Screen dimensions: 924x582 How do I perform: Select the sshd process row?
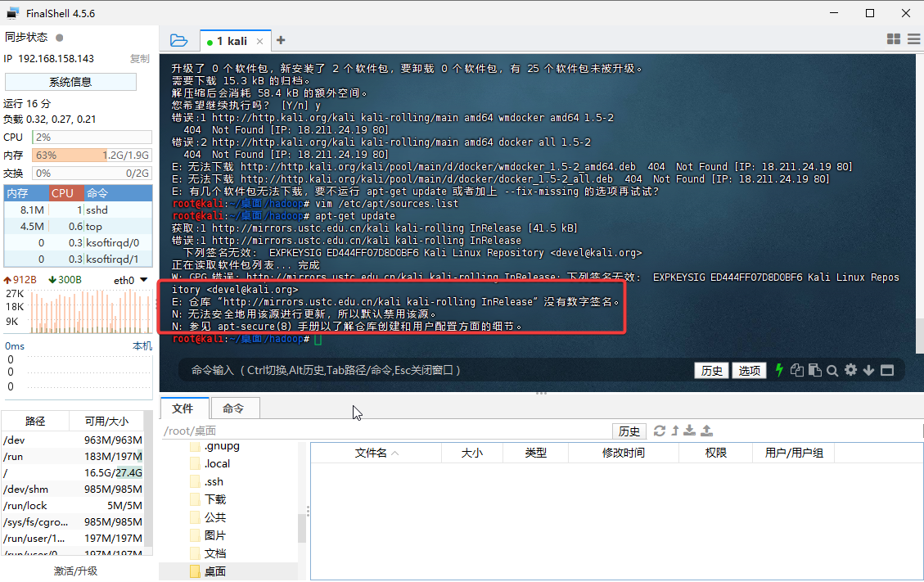pos(78,210)
